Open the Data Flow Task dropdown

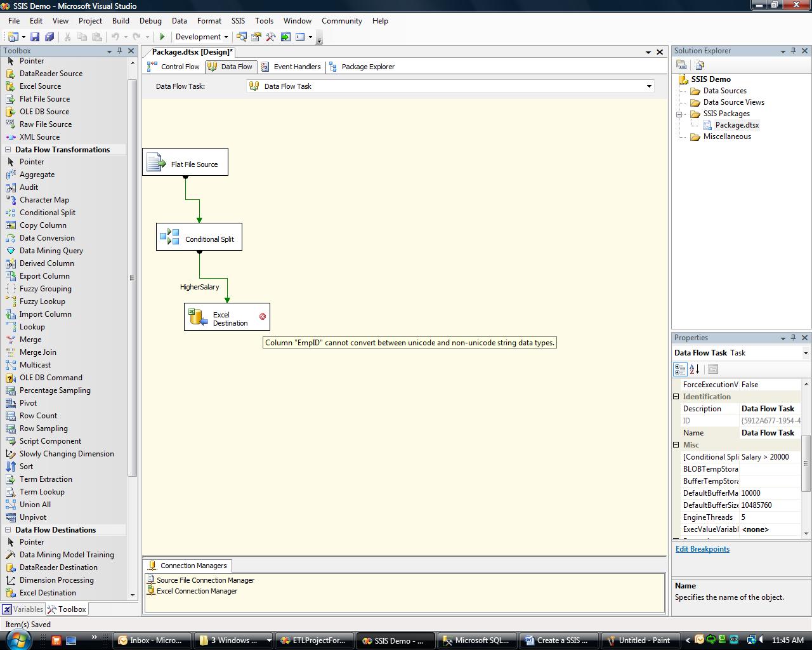point(649,86)
